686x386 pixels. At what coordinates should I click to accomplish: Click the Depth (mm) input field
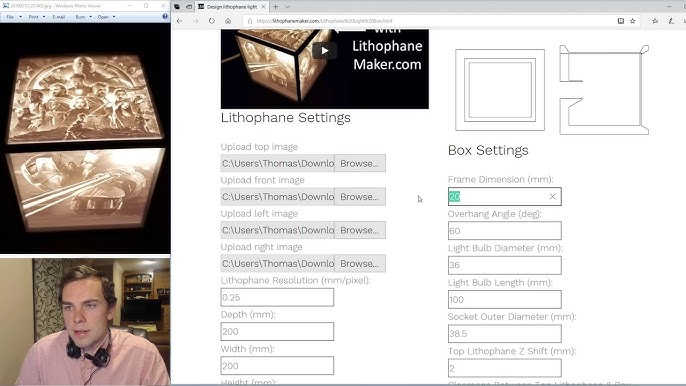[x=277, y=331]
